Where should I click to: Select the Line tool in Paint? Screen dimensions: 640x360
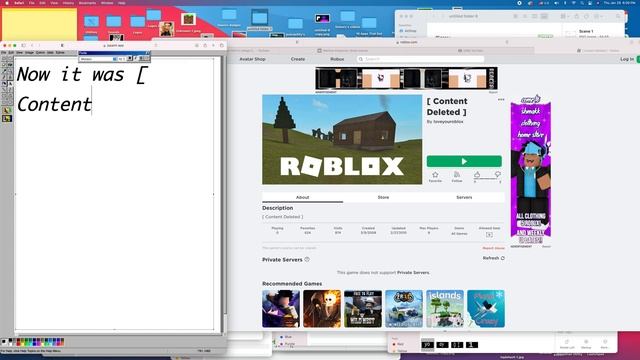pyautogui.click(x=4, y=90)
